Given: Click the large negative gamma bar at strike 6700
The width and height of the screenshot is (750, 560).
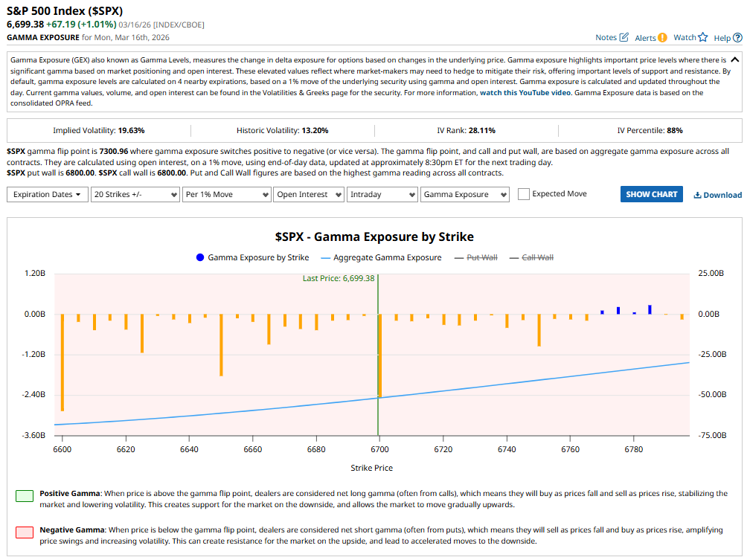Looking at the screenshot, I should pyautogui.click(x=379, y=357).
